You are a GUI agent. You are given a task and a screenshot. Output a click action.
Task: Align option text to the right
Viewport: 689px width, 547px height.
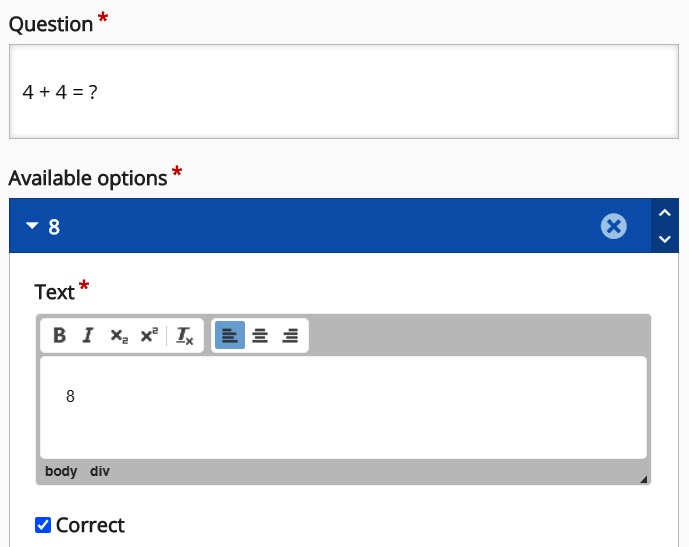tap(290, 336)
